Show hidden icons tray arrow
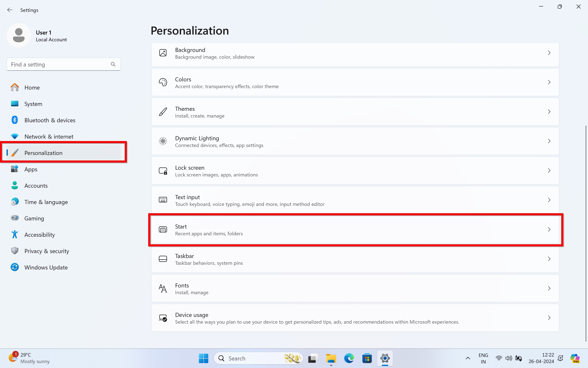This screenshot has height=368, width=588. click(468, 358)
